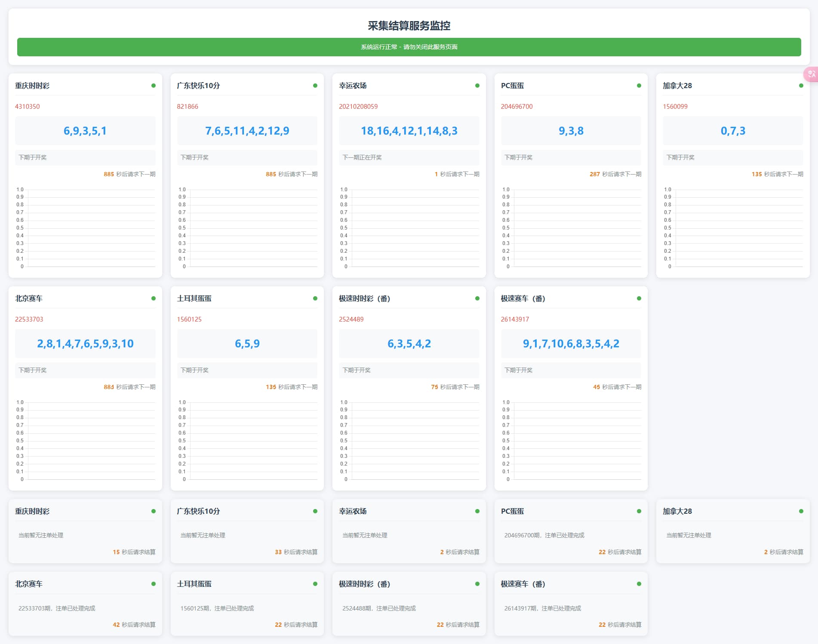Click the chart in 极速时时彩（番）card
The image size is (818, 644).
coord(409,441)
